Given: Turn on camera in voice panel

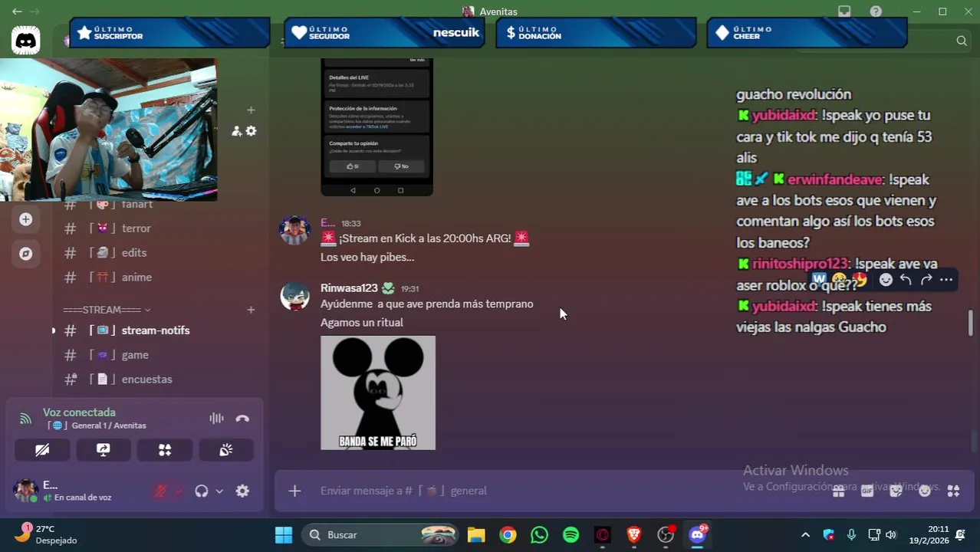Looking at the screenshot, I should [x=42, y=450].
